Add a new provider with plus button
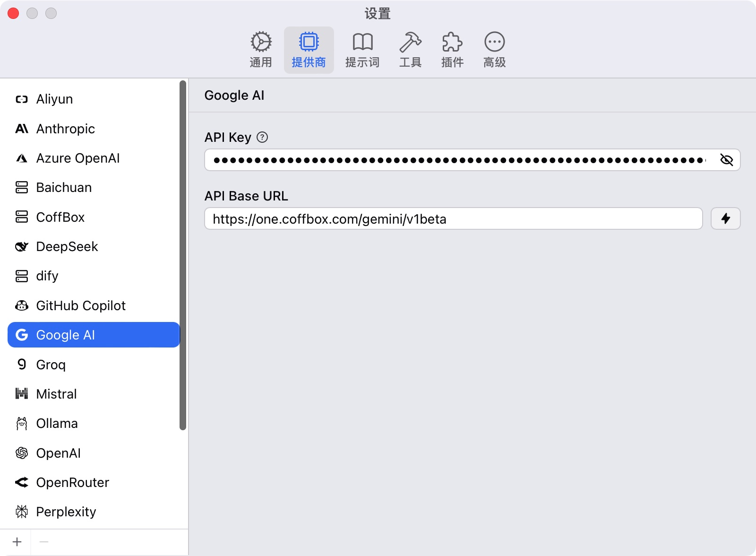756x556 pixels. click(17, 542)
